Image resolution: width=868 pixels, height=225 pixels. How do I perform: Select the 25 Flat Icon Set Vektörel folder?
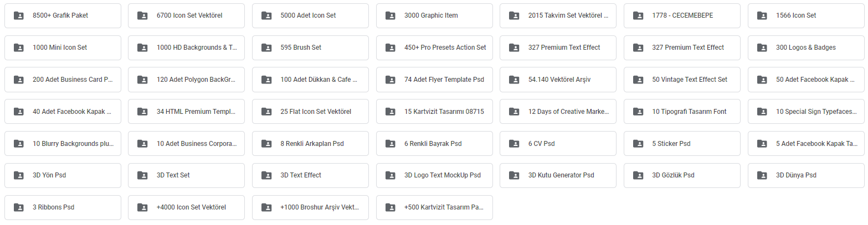(x=316, y=112)
